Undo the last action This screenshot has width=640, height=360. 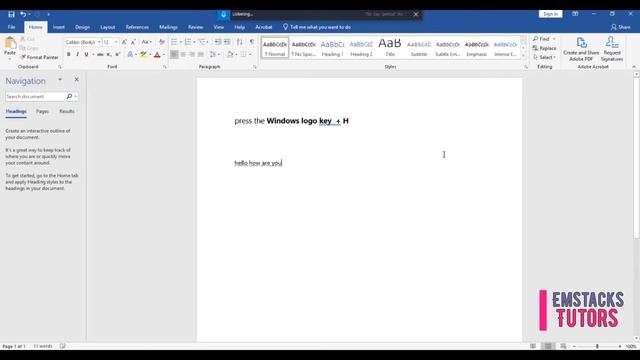point(23,14)
